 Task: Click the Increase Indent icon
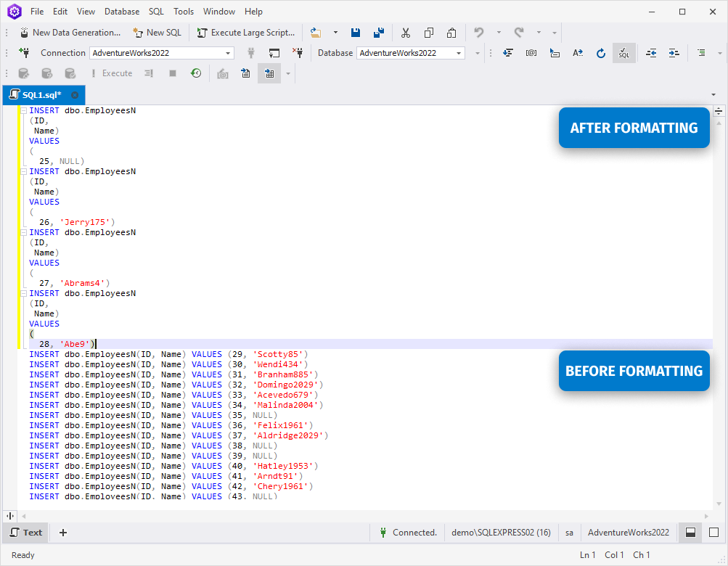pos(674,53)
